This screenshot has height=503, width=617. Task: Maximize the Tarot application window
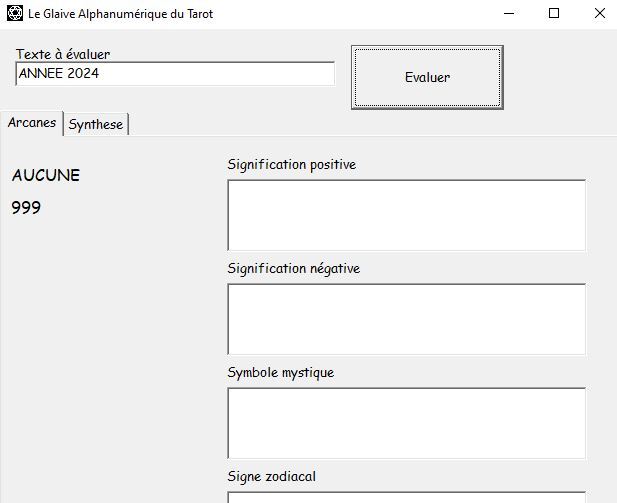click(x=555, y=14)
